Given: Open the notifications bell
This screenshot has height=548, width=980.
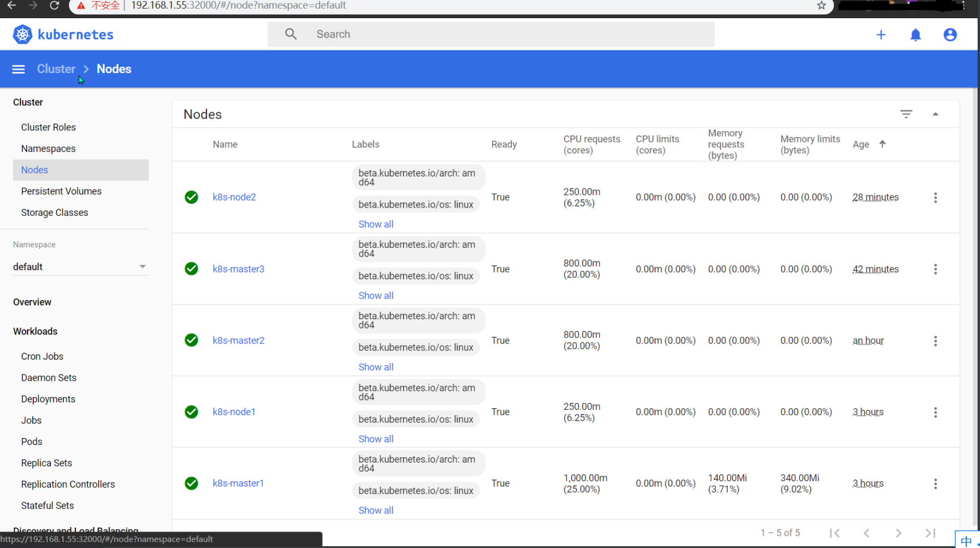Looking at the screenshot, I should (x=915, y=35).
